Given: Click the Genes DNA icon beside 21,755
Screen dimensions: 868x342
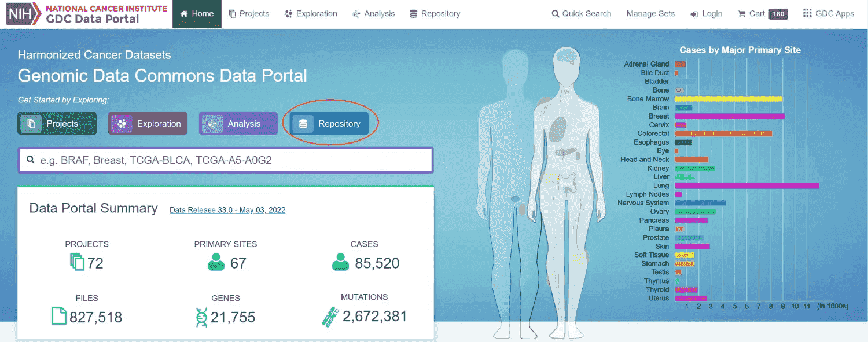Looking at the screenshot, I should [201, 317].
